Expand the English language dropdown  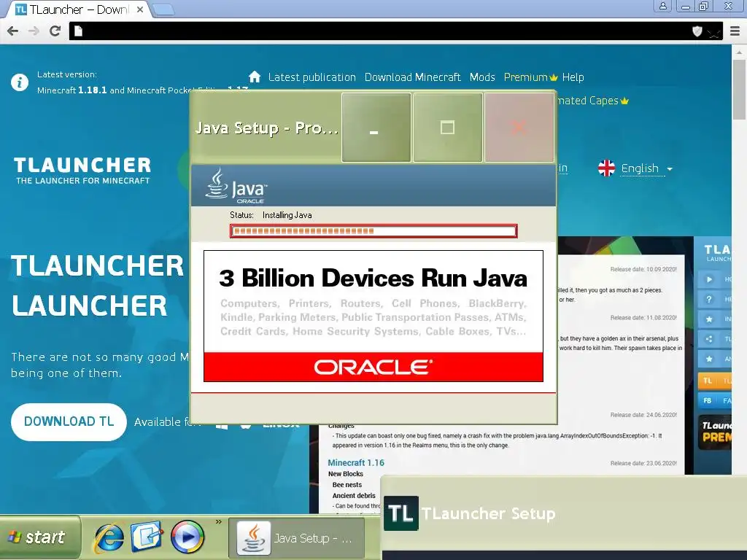click(646, 168)
